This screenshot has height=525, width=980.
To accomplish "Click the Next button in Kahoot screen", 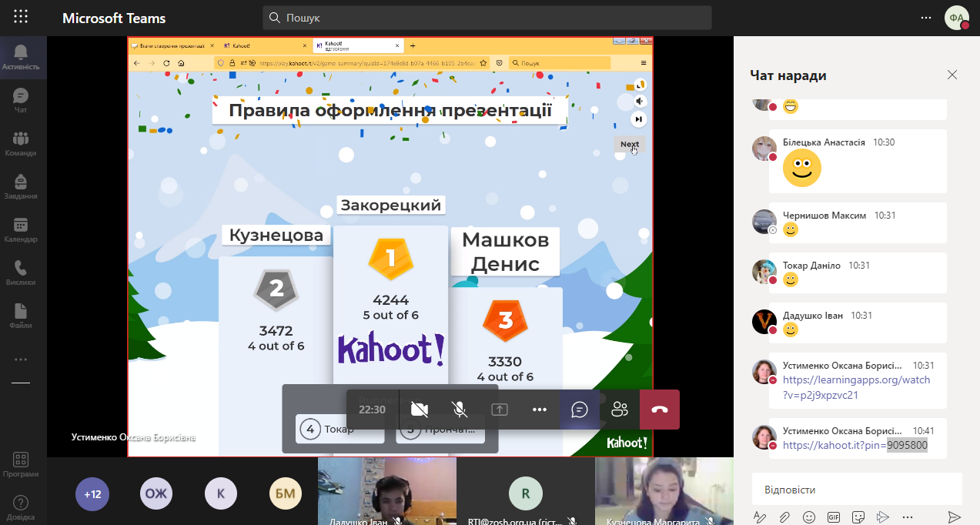I will 630,144.
